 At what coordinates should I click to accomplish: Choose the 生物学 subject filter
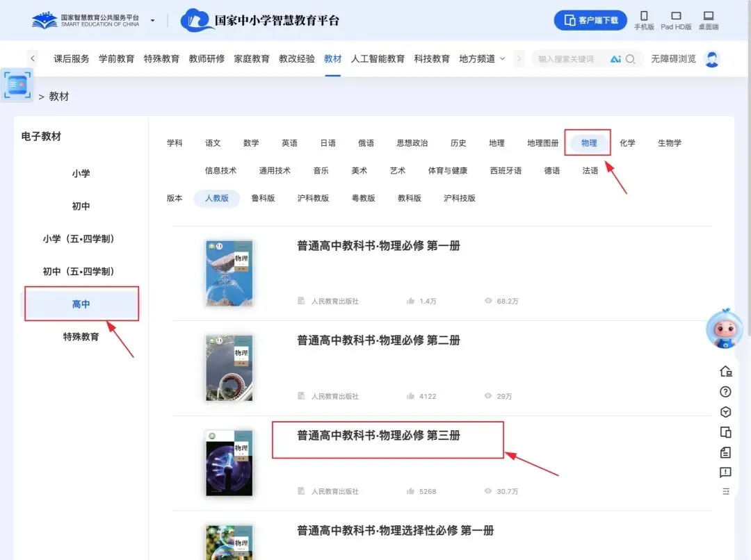tap(669, 142)
